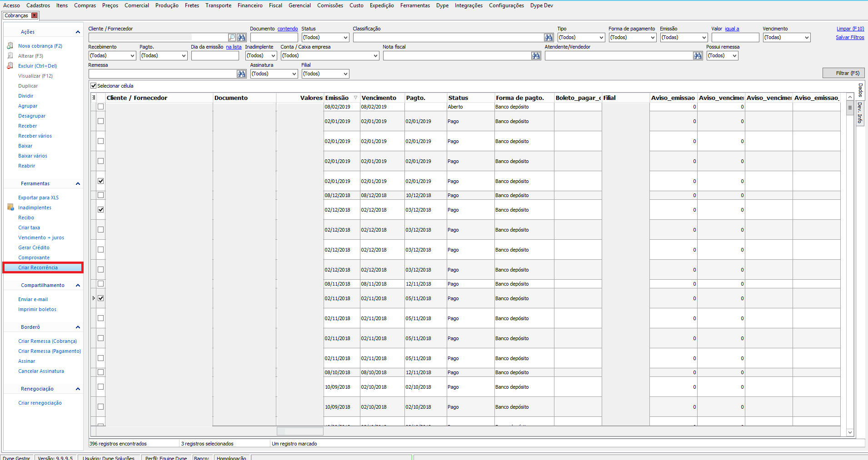Click grid options icon atop vertical scrollbar
868x460 pixels.
click(x=850, y=108)
